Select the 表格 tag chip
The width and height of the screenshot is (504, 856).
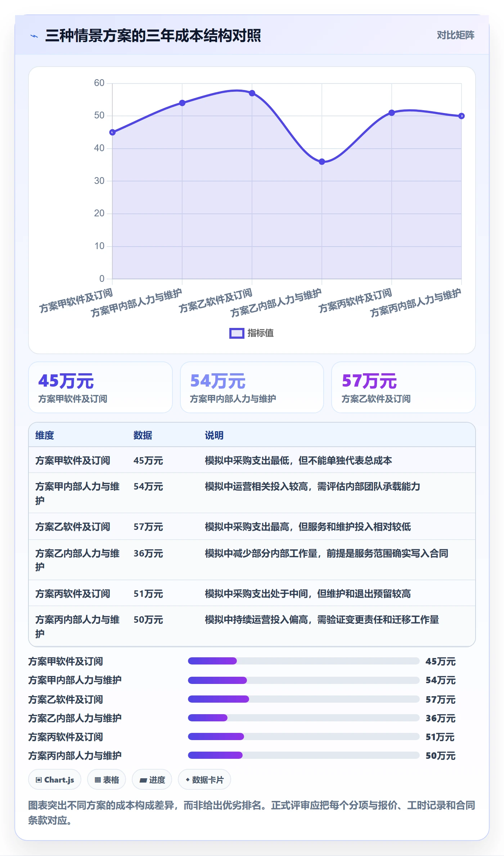(x=107, y=780)
